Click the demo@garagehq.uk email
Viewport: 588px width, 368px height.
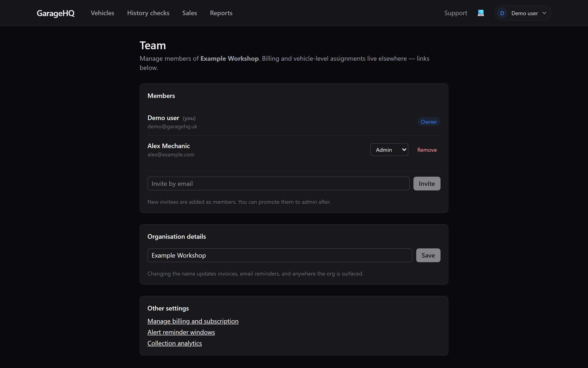(x=172, y=126)
